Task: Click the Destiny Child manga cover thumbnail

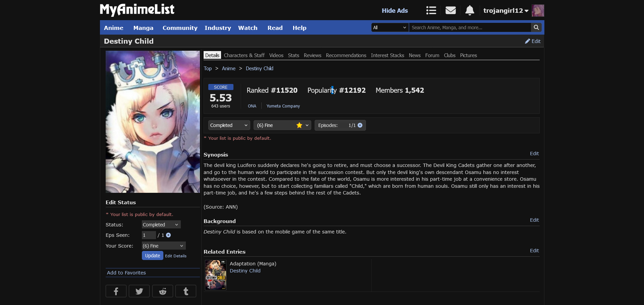Action: tap(216, 275)
